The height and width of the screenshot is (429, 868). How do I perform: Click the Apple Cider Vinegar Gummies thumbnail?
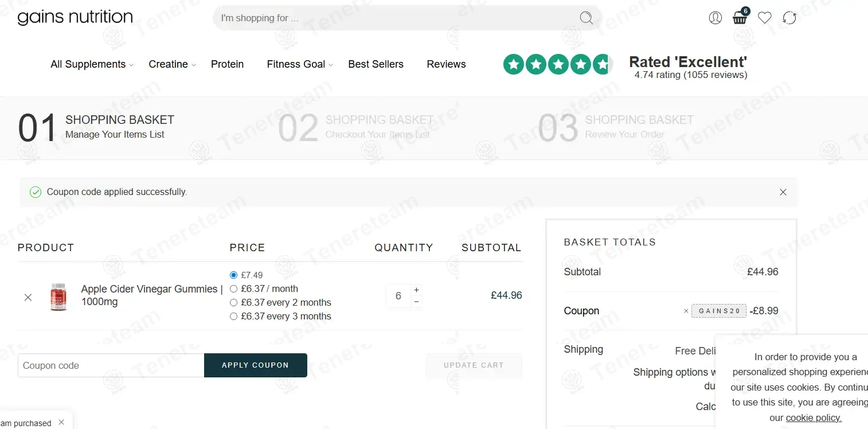[x=58, y=297]
